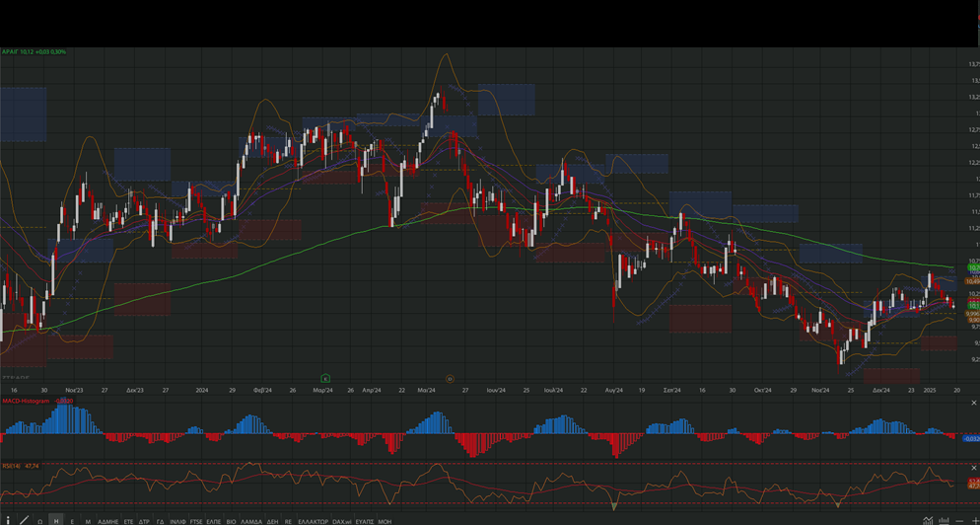
Task: Click the 47,7 RSI value tag
Action: click(974, 486)
